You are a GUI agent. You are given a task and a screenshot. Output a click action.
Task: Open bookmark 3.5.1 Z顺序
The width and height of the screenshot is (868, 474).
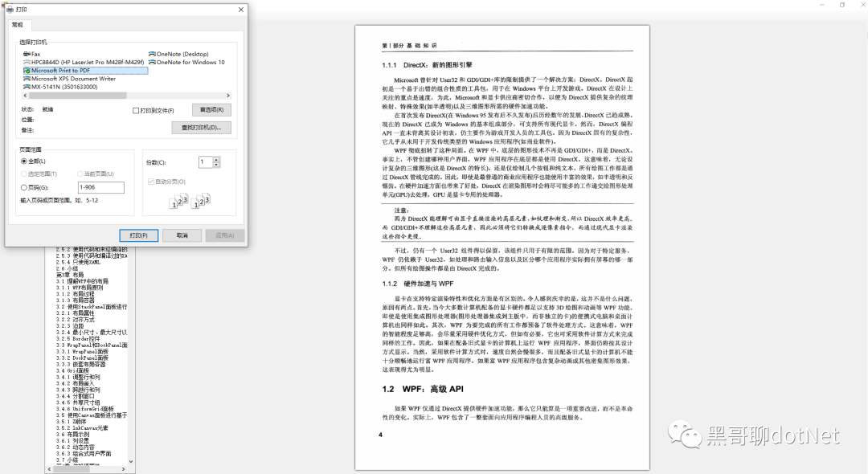pos(72,422)
